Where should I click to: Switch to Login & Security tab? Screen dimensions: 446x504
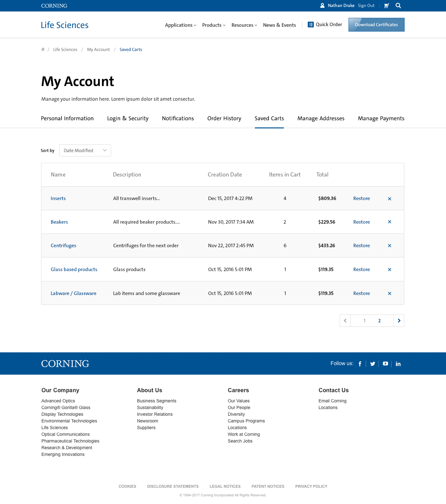(x=128, y=119)
